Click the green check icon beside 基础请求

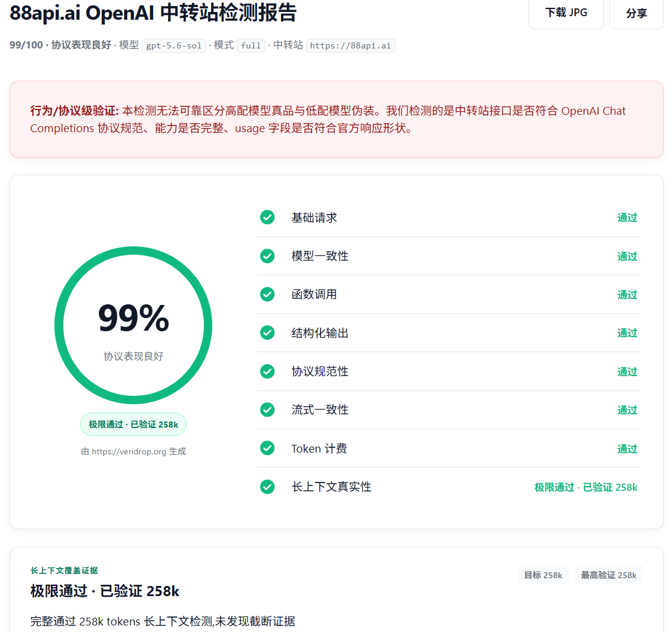(267, 217)
